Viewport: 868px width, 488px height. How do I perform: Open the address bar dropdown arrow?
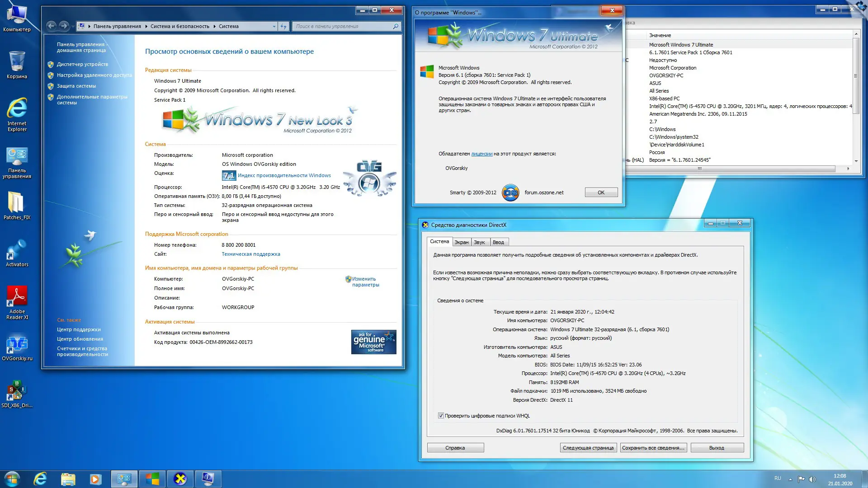[x=274, y=26]
